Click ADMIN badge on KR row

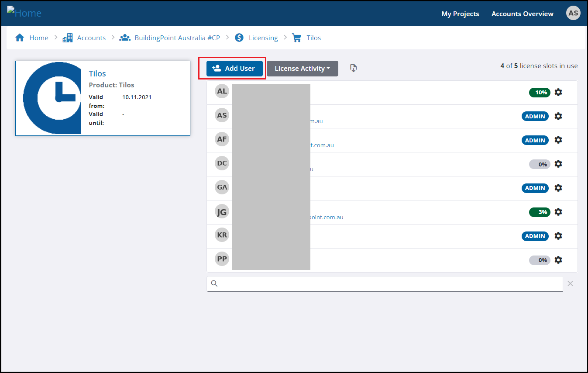pyautogui.click(x=535, y=236)
